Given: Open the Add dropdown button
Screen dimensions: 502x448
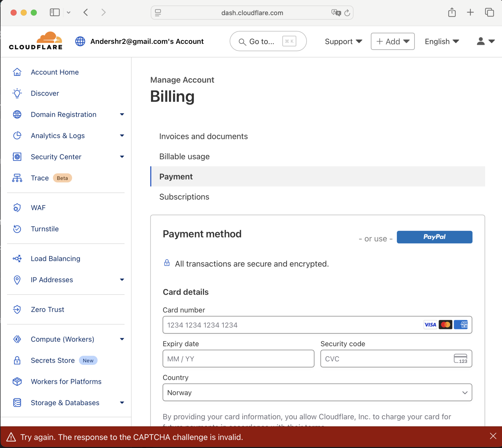Looking at the screenshot, I should [x=392, y=41].
